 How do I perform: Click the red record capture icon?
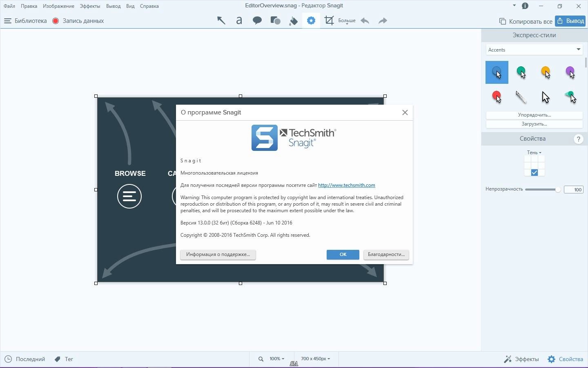pos(56,21)
